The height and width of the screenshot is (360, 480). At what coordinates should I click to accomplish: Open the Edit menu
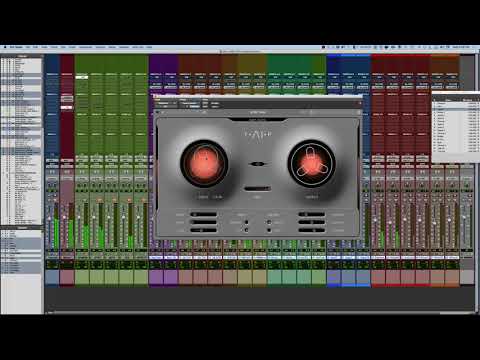tap(35, 47)
